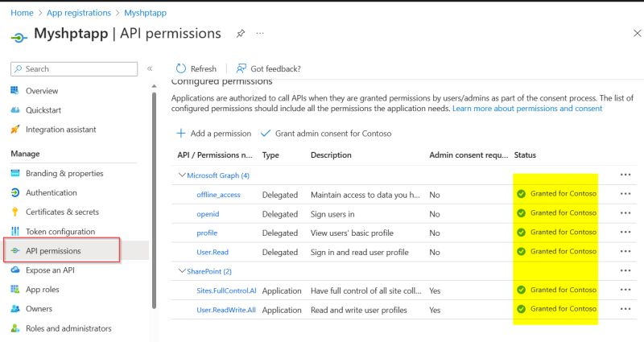
Task: Click Grant admin consent for Contoso
Action: pyautogui.click(x=326, y=134)
